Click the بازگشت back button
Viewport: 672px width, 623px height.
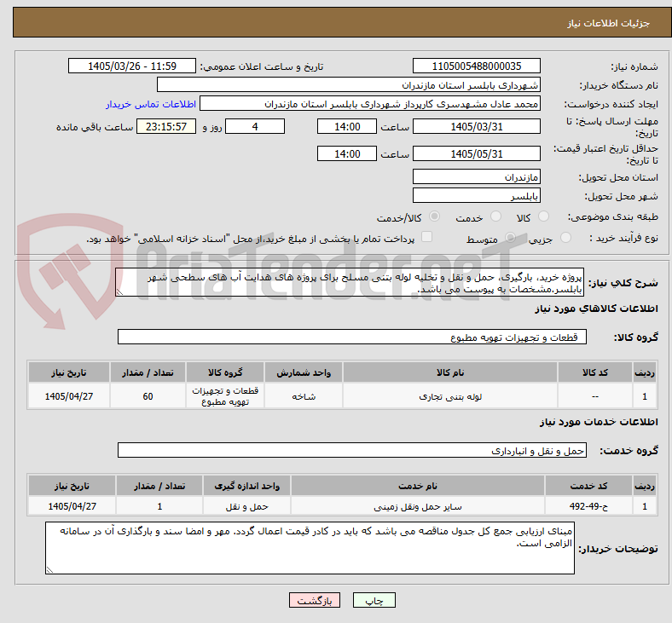[x=315, y=600]
